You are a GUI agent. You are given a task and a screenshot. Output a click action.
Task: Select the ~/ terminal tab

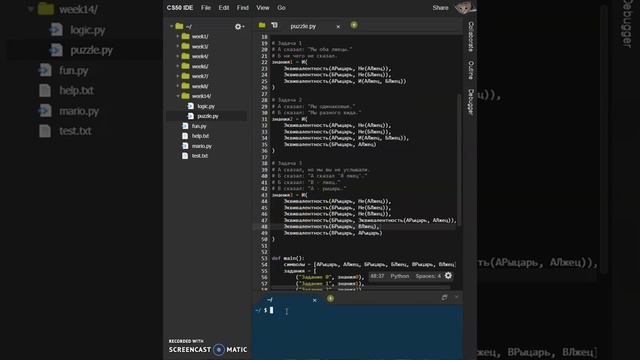click(x=269, y=300)
